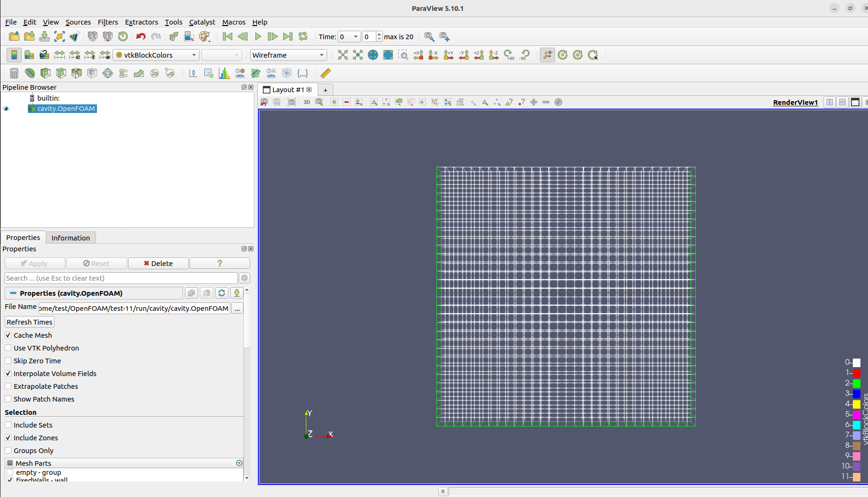Uncheck the Cache Mesh option
This screenshot has width=868, height=497.
pyautogui.click(x=8, y=335)
